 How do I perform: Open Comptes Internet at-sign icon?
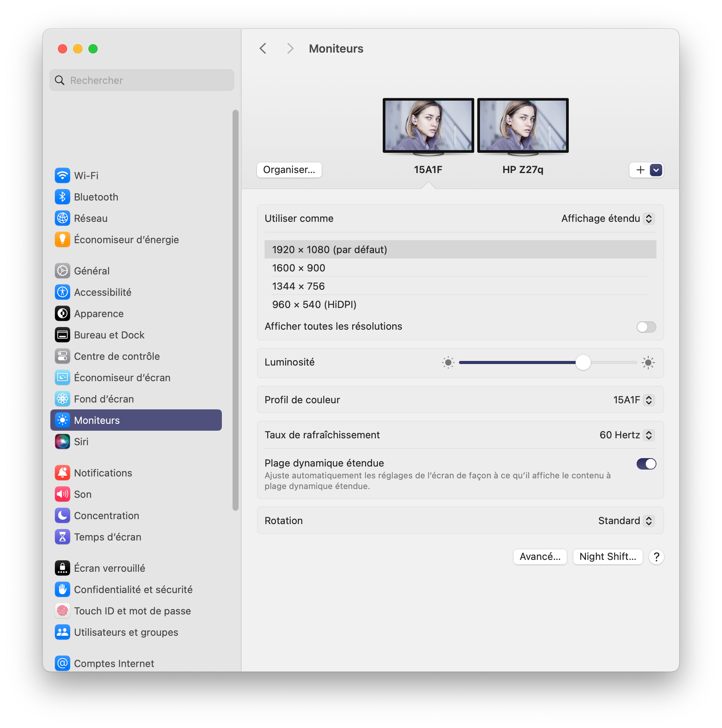click(63, 664)
